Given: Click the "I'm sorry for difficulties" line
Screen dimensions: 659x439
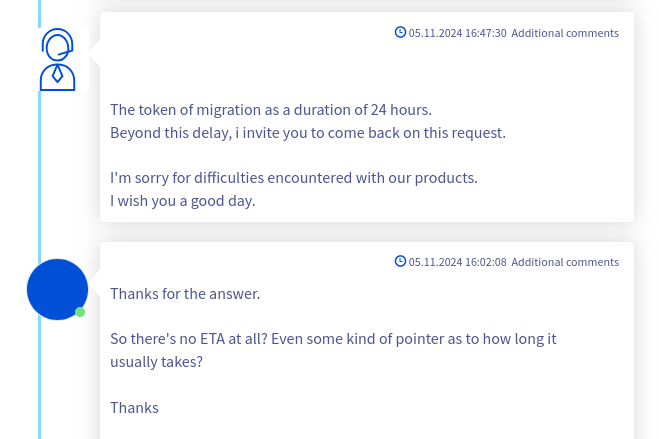Looking at the screenshot, I should coord(293,178).
